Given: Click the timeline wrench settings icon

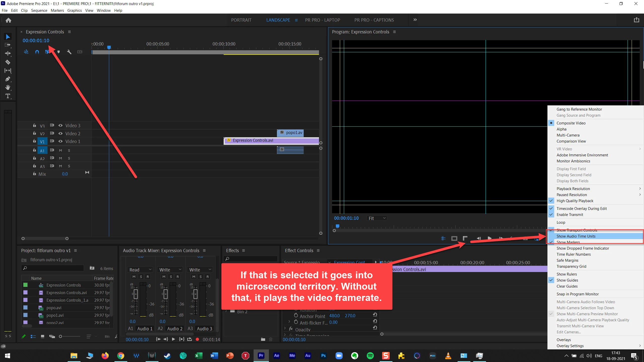Looking at the screenshot, I should click(69, 52).
